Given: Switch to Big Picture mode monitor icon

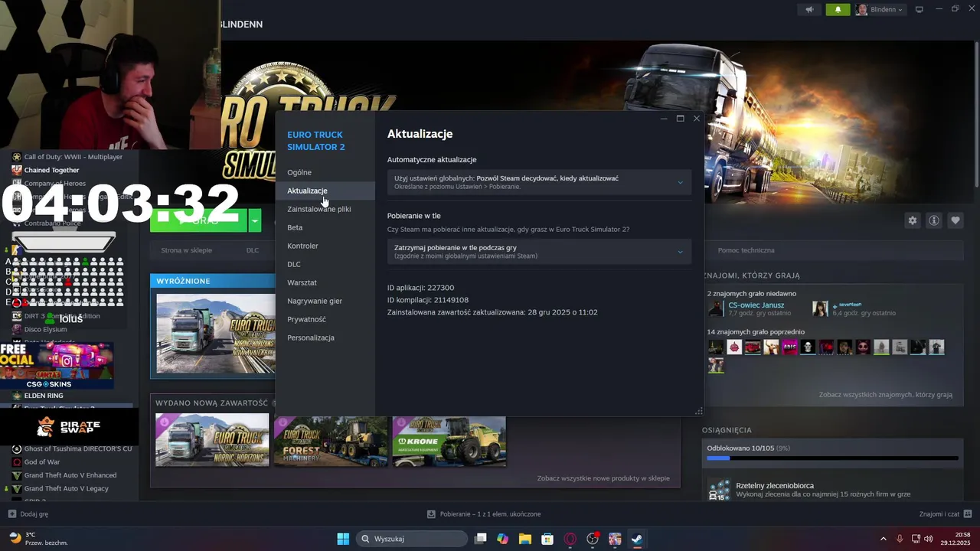Looking at the screenshot, I should [920, 9].
